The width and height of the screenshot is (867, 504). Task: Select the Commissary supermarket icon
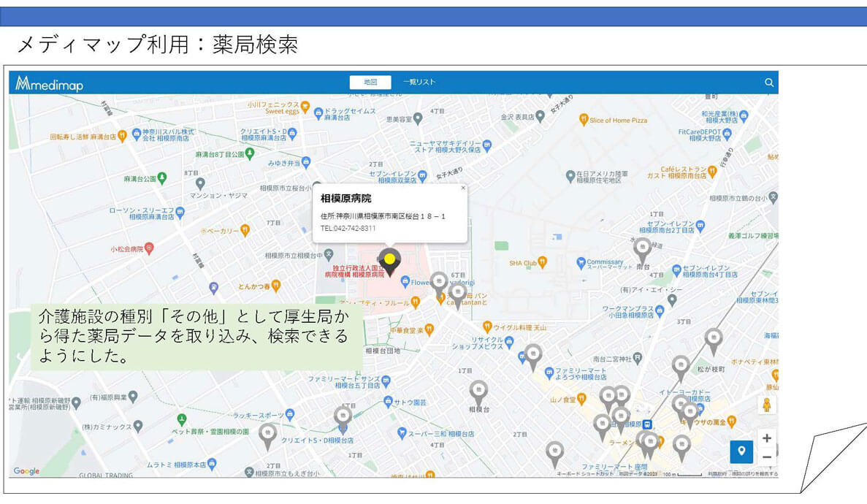(581, 262)
